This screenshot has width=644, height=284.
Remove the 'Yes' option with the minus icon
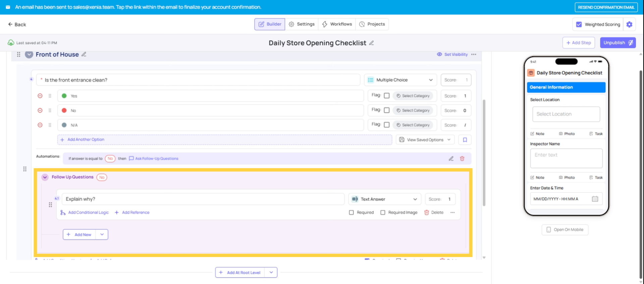pos(40,96)
